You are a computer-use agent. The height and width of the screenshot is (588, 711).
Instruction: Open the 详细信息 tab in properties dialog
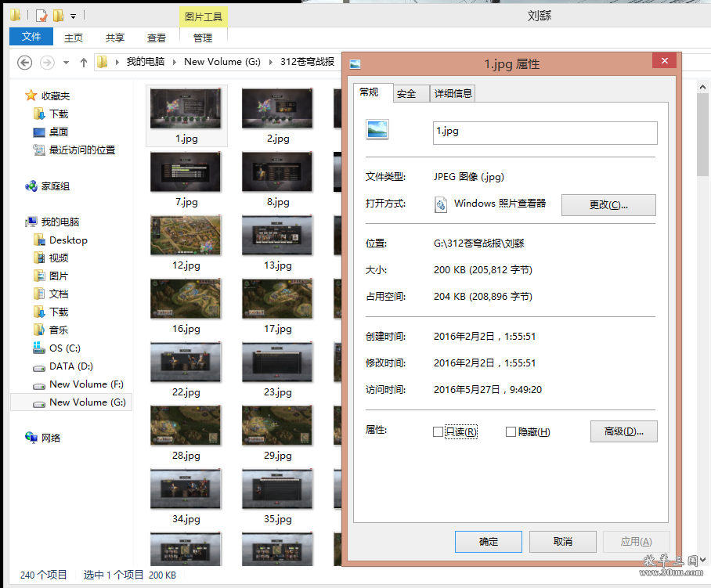[453, 93]
